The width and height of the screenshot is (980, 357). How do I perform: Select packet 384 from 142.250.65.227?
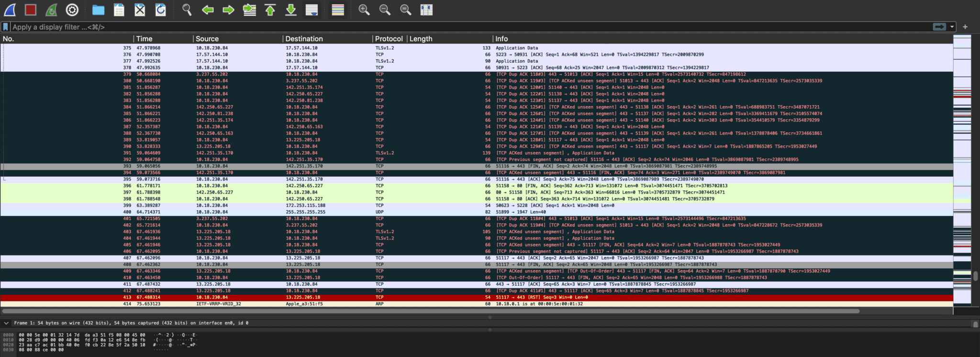pyautogui.click(x=477, y=107)
